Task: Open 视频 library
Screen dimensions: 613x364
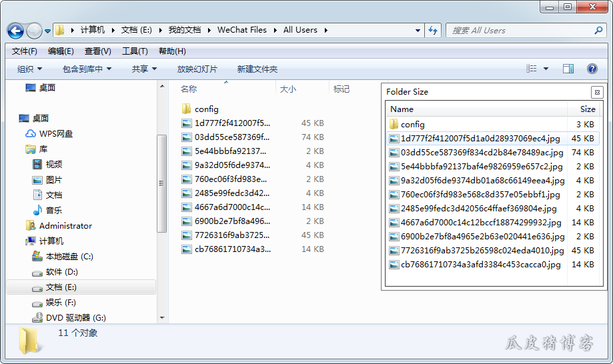Action: (x=47, y=165)
